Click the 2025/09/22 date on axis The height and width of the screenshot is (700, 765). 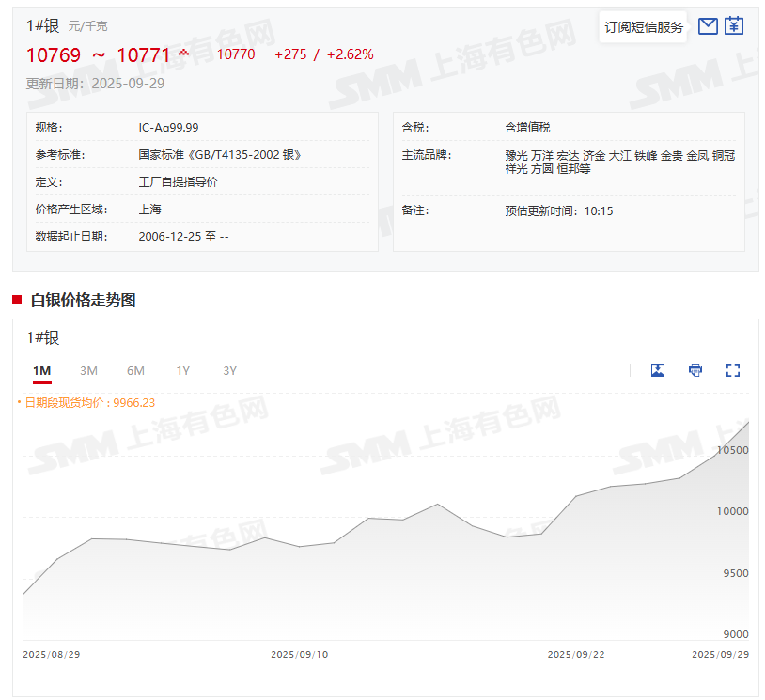576,654
